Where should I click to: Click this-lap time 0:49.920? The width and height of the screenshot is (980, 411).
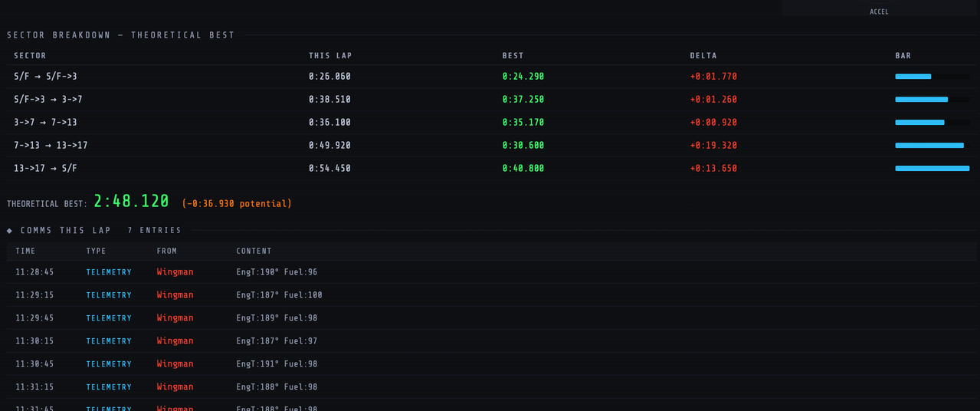[x=329, y=146]
